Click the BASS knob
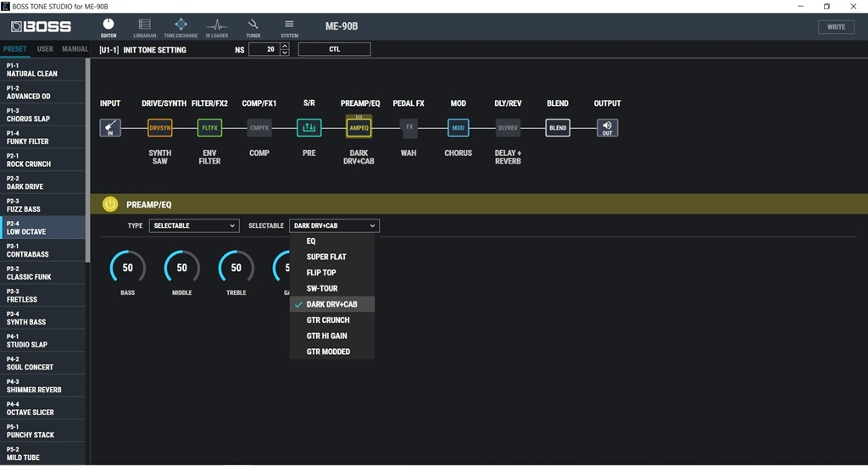This screenshot has height=466, width=868. click(x=128, y=268)
